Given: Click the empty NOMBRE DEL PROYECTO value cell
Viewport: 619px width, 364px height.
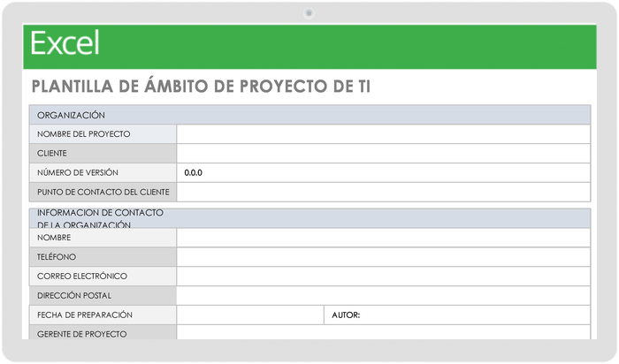Looking at the screenshot, I should pyautogui.click(x=383, y=134).
